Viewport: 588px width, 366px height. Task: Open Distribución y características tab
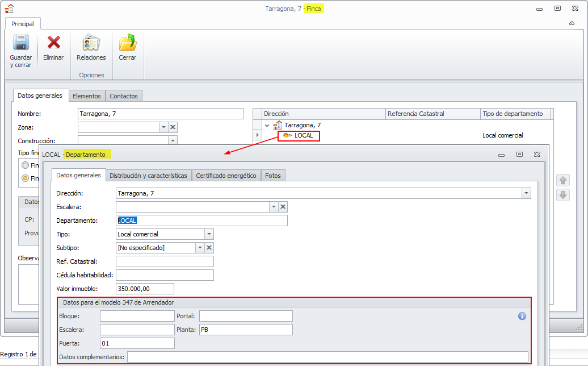148,176
